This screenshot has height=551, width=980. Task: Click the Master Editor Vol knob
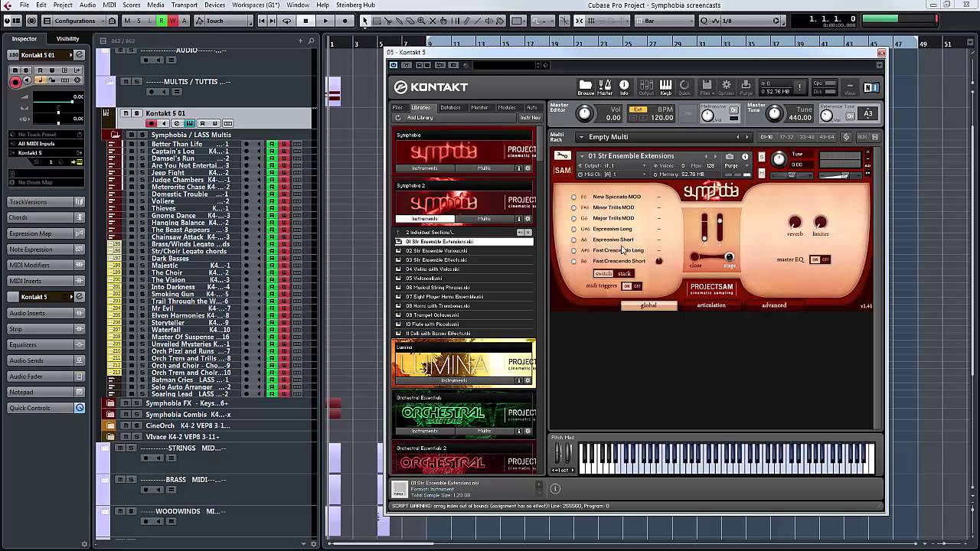coord(584,114)
